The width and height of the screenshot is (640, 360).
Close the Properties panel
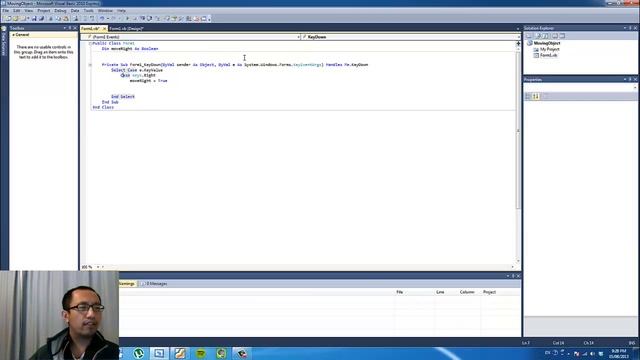[x=636, y=80]
